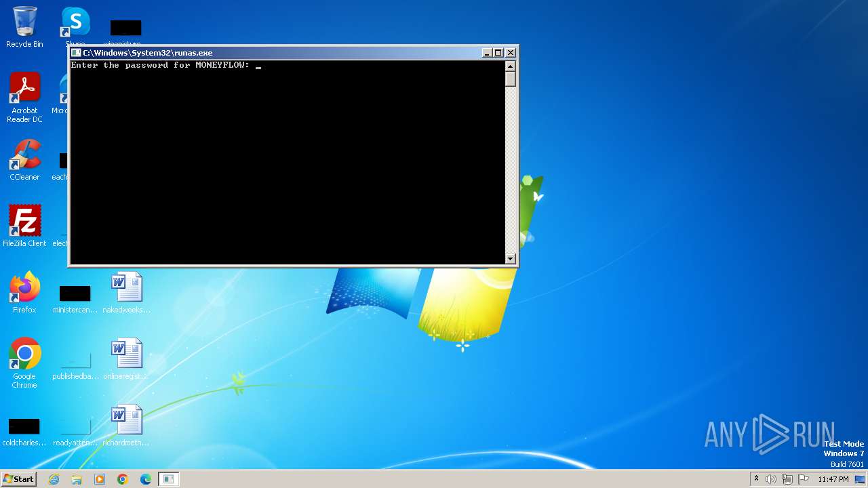
Task: Open Windows Media Player from taskbar
Action: [x=100, y=479]
